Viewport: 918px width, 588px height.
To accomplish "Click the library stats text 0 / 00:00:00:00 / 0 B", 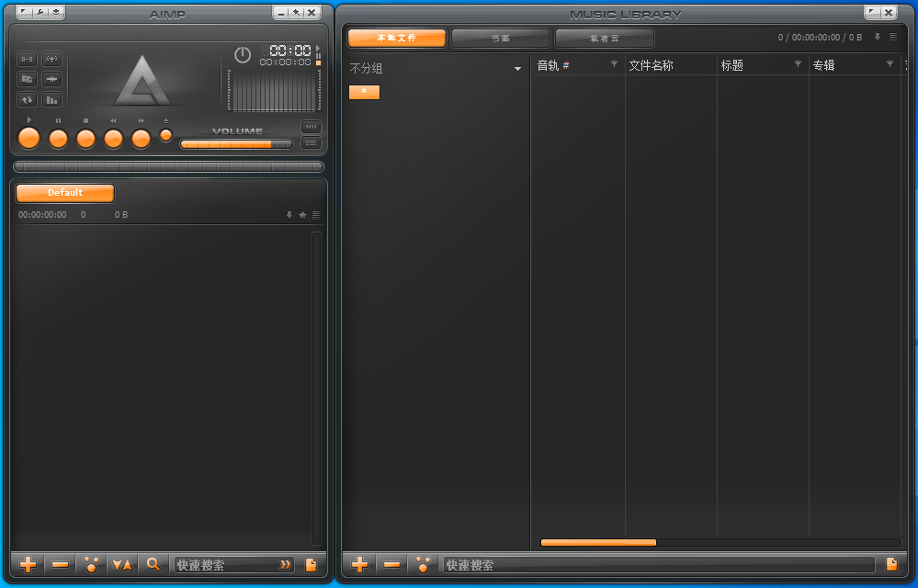I will [820, 38].
